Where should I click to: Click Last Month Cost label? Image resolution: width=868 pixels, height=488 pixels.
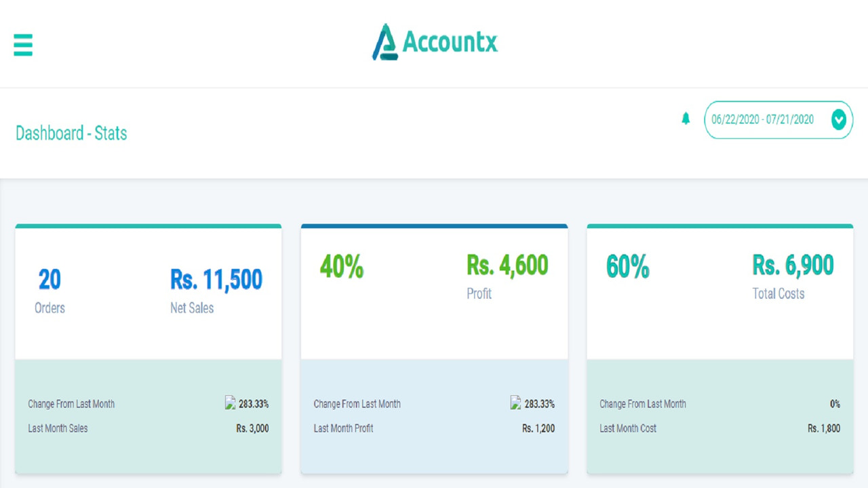point(628,428)
